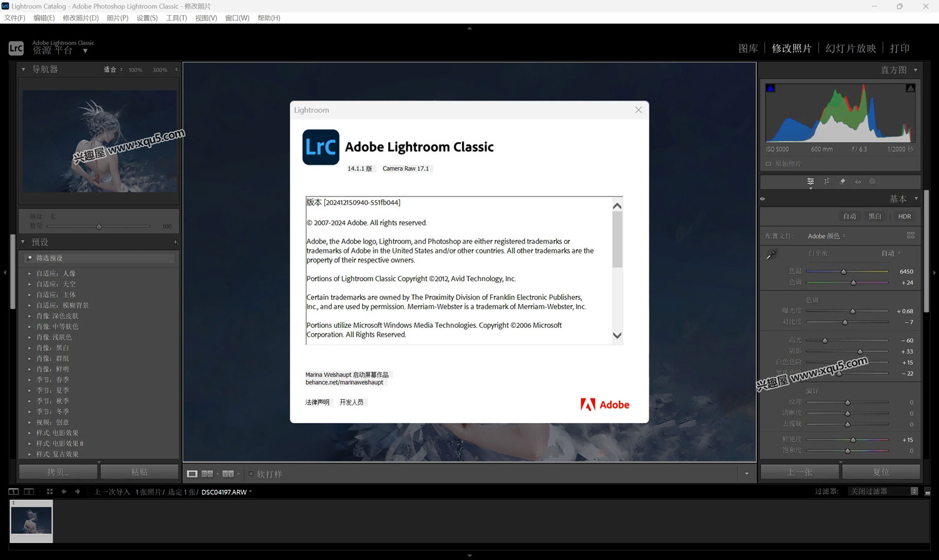
Task: Open the Adobe 颜色 profile dropdown
Action: pos(826,236)
